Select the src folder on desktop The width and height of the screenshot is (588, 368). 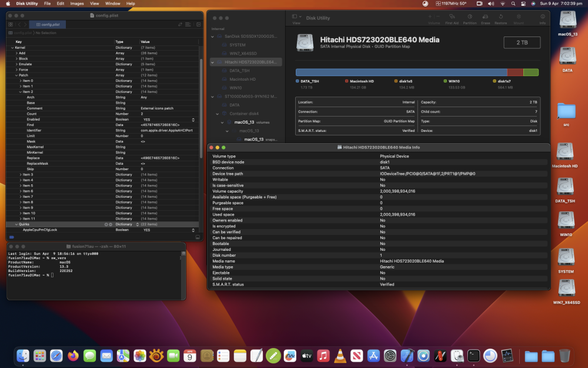tap(566, 111)
